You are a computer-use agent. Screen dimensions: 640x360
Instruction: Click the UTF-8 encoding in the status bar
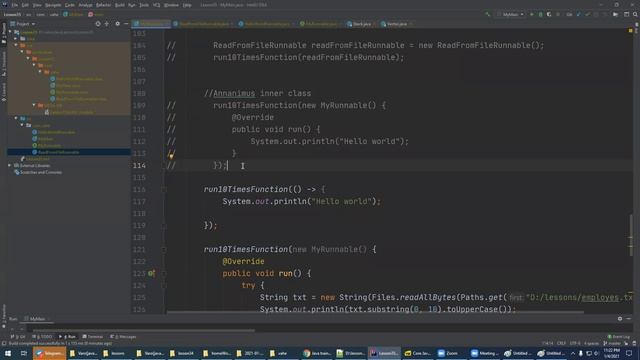tap(575, 344)
